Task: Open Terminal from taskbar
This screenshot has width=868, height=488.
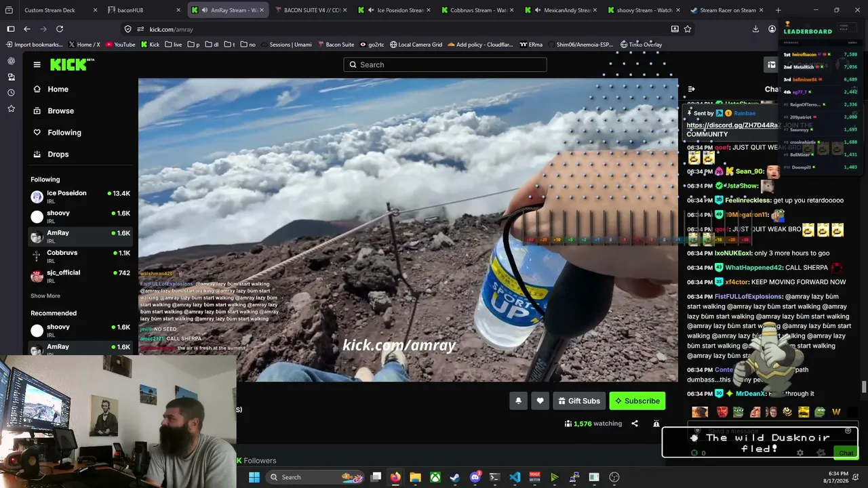Action: 495,477
